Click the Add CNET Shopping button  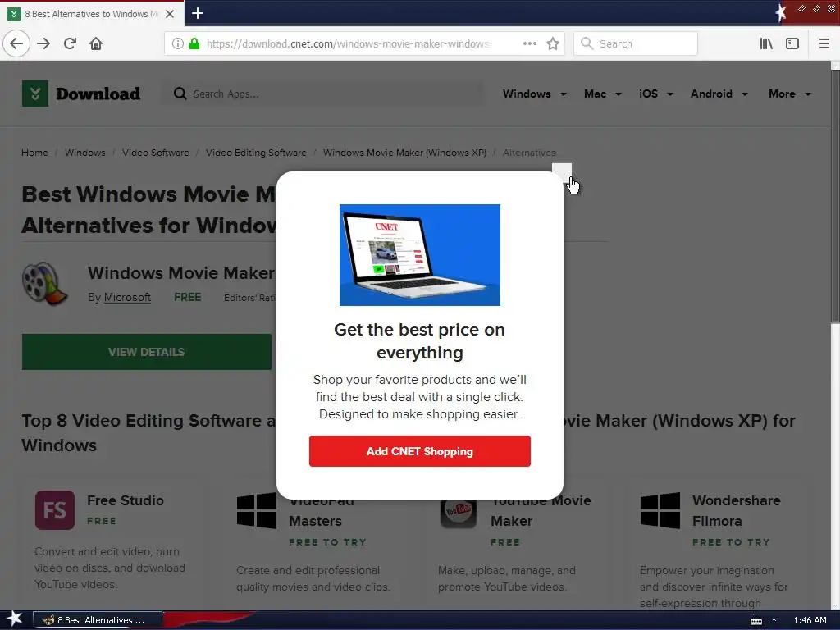coord(419,451)
